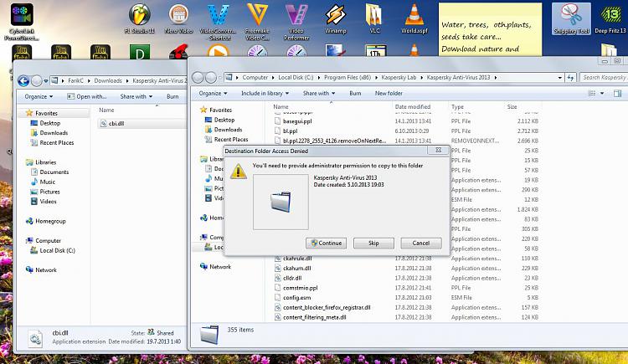
Task: Open Pictures library in Downloads window sidebar
Action: (x=49, y=192)
